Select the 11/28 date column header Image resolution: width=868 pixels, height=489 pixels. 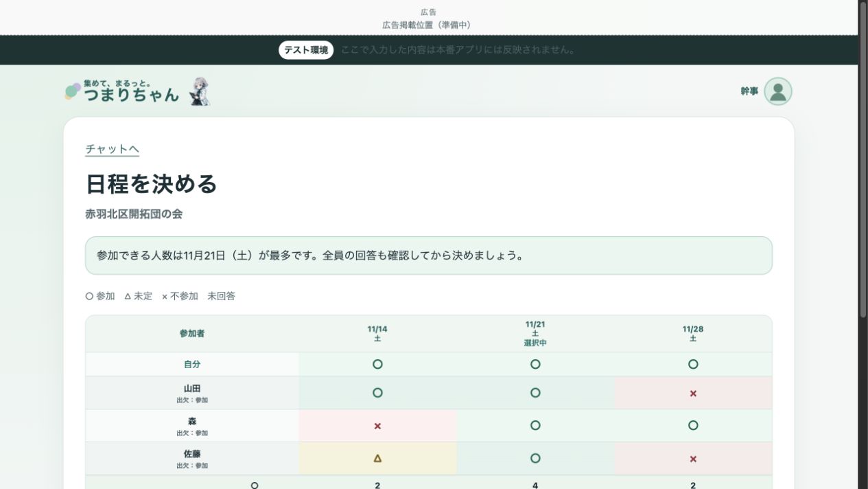tap(693, 334)
